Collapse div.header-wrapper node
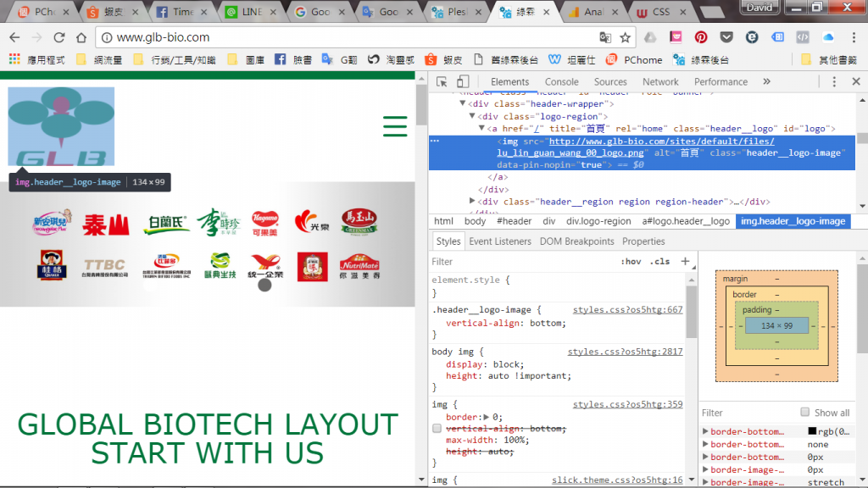This screenshot has height=488, width=868. pos(462,103)
